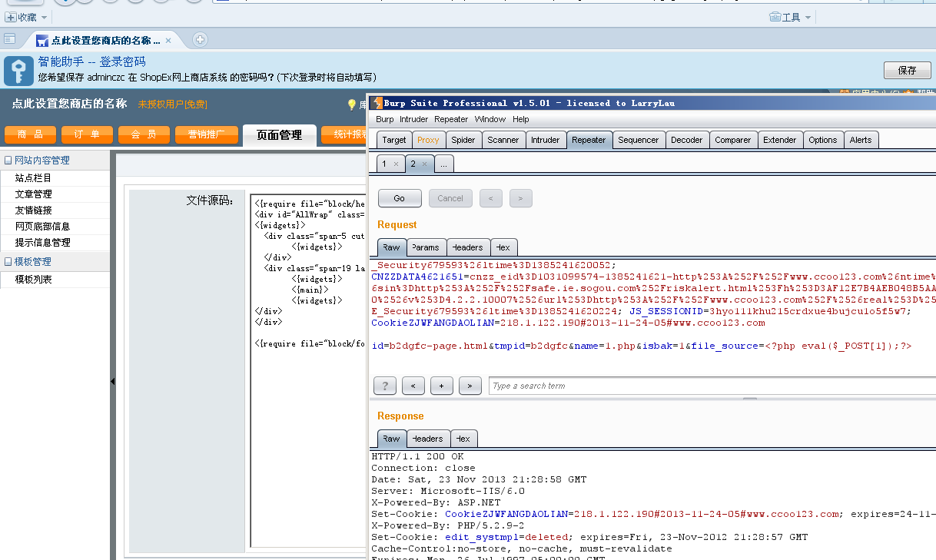This screenshot has height=560, width=936.
Task: Select Response Headers tab
Action: pyautogui.click(x=427, y=439)
